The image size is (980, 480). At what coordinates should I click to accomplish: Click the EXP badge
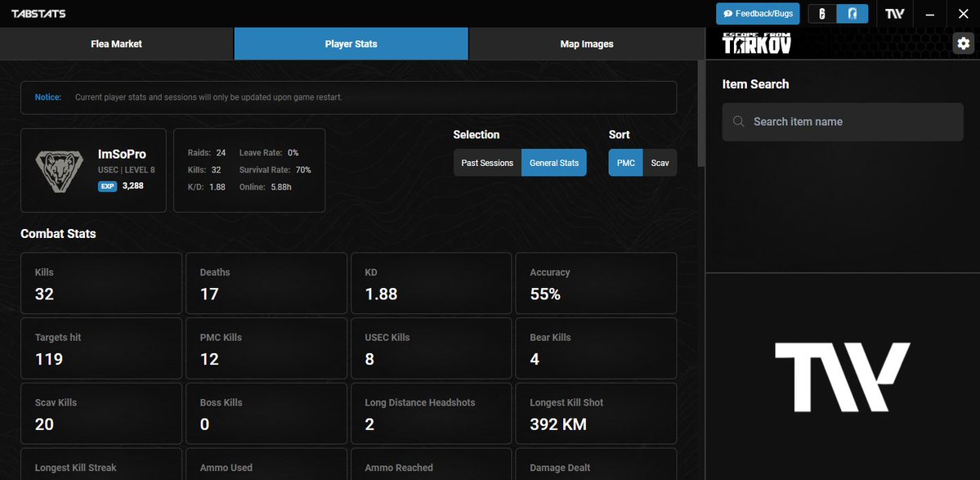[x=108, y=186]
